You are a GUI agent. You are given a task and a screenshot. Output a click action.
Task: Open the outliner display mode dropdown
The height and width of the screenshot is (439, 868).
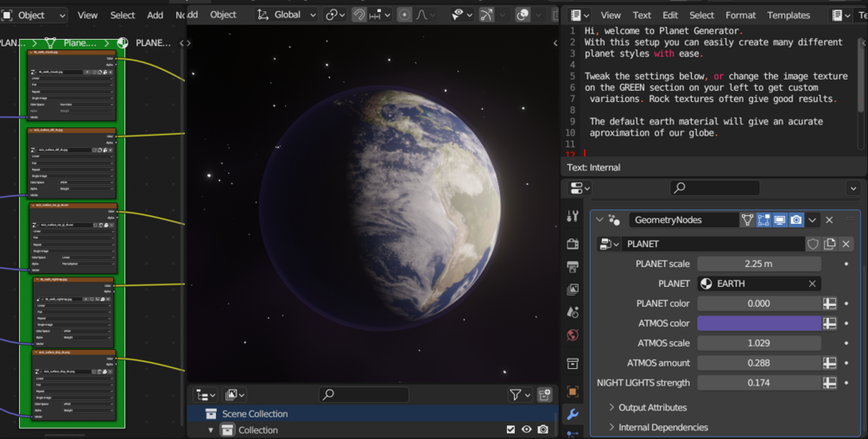pyautogui.click(x=234, y=395)
